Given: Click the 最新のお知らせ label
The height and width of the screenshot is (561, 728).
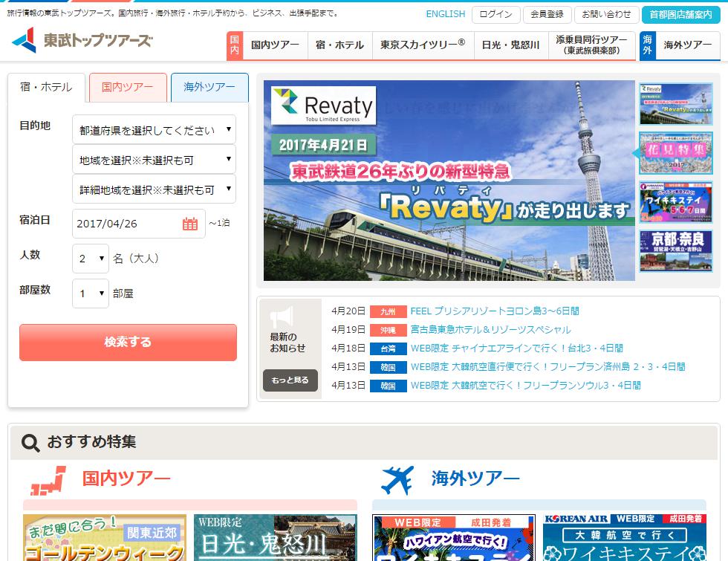Looking at the screenshot, I should pos(288,343).
